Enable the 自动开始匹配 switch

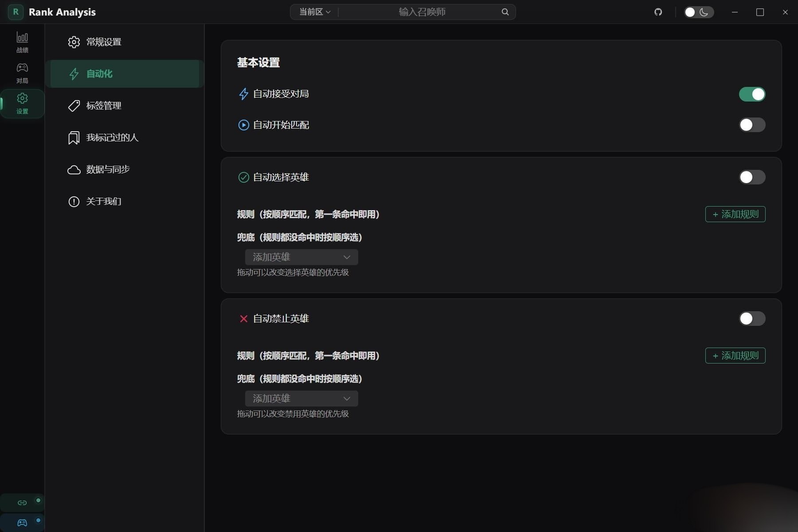[752, 125]
